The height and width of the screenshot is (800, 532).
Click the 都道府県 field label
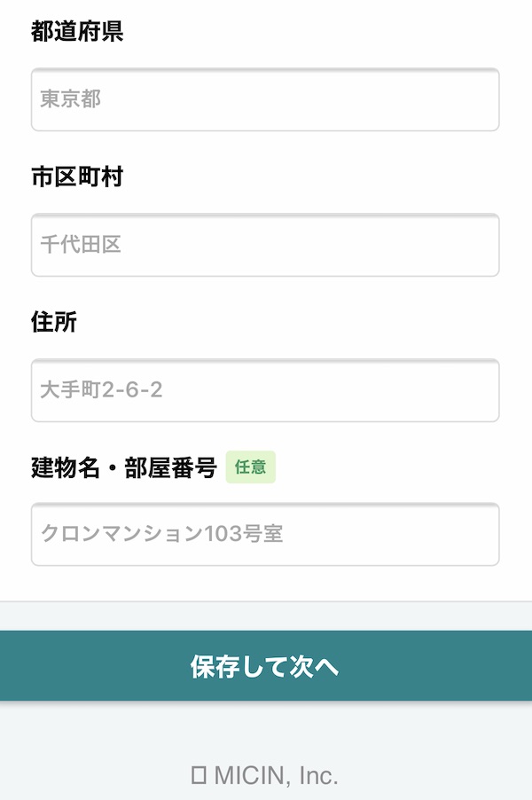(77, 31)
